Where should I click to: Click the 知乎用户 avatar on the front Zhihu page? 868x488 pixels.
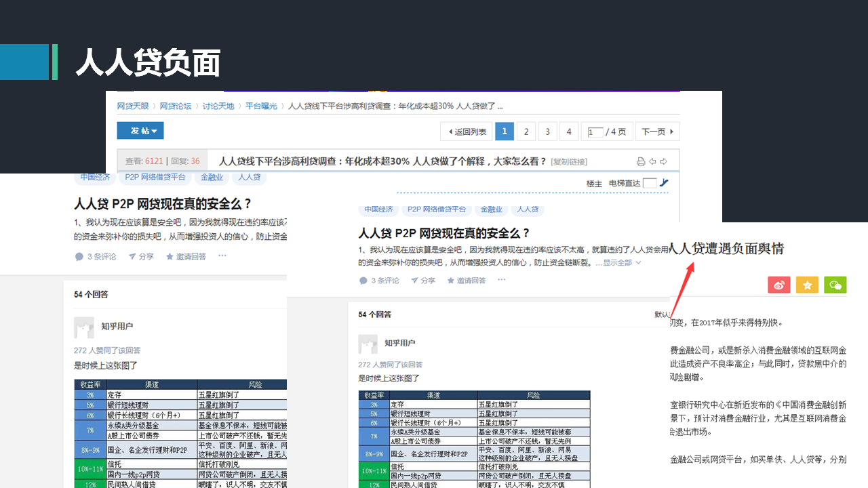pyautogui.click(x=368, y=344)
